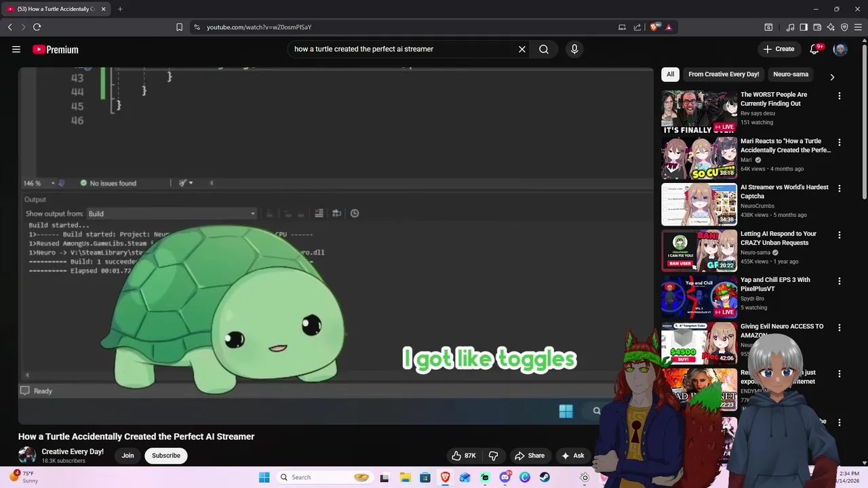868x488 pixels.
Task: Click the Brave Shields lion icon
Action: tap(654, 27)
